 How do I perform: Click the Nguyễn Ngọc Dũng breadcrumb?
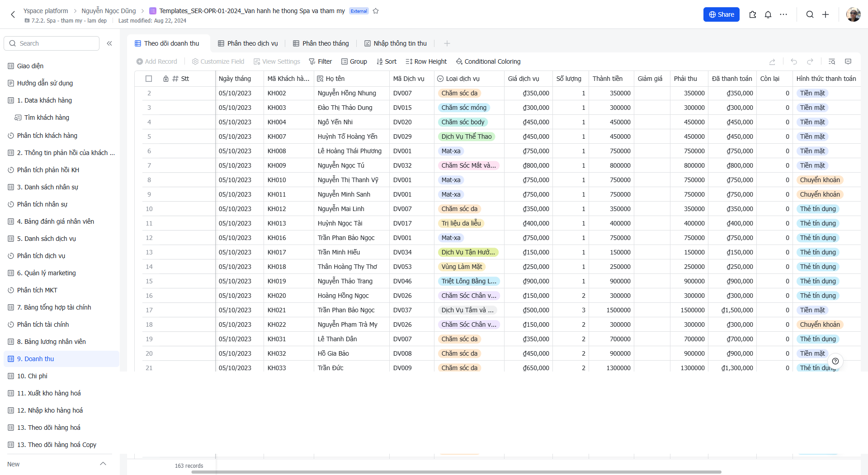[108, 11]
